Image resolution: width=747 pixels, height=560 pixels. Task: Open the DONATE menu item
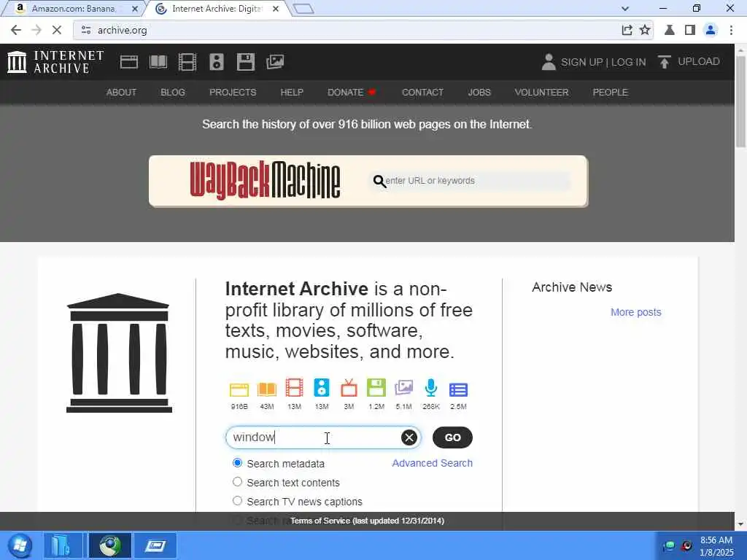coord(352,93)
